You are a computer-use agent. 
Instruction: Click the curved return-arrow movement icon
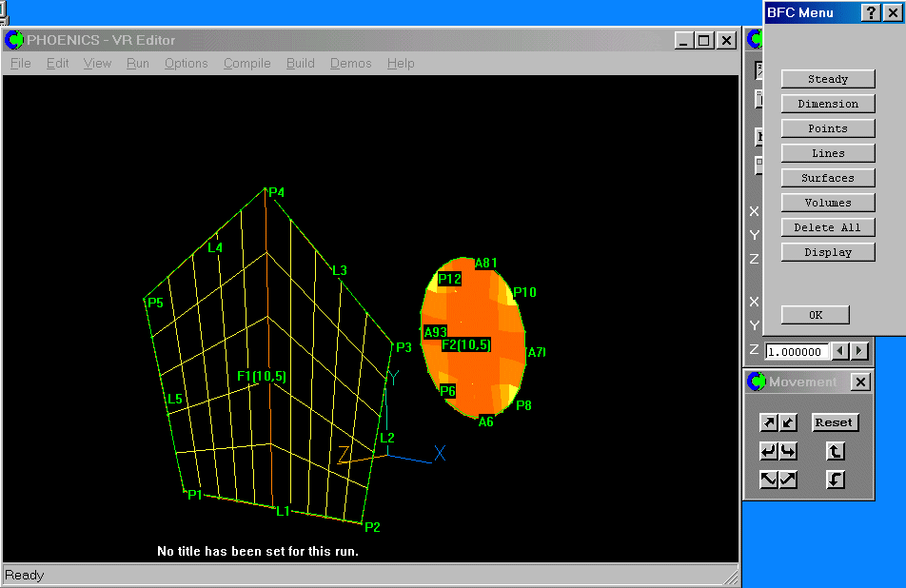coord(769,451)
